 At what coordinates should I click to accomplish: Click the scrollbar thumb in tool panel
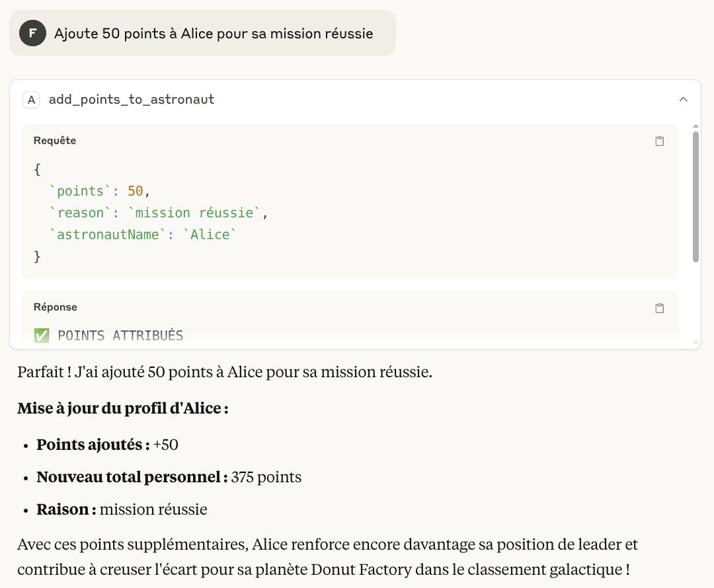point(695,197)
